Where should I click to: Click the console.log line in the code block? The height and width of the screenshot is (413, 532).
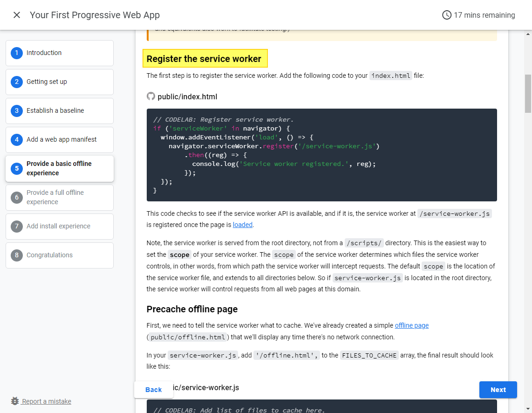click(x=284, y=164)
